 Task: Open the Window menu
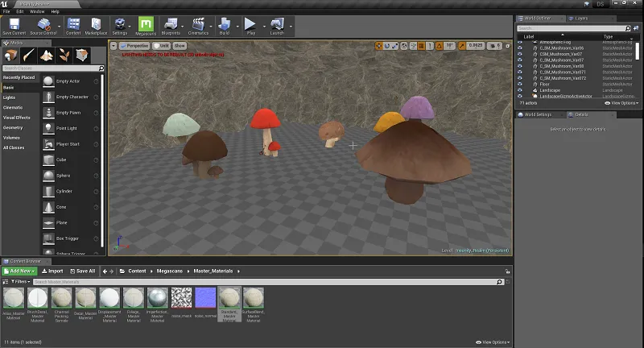[x=37, y=11]
